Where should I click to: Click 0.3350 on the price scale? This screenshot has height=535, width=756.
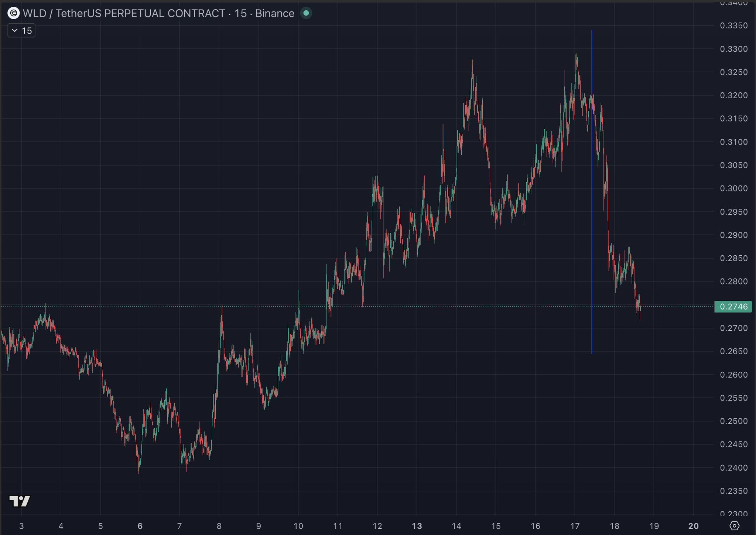pos(733,25)
